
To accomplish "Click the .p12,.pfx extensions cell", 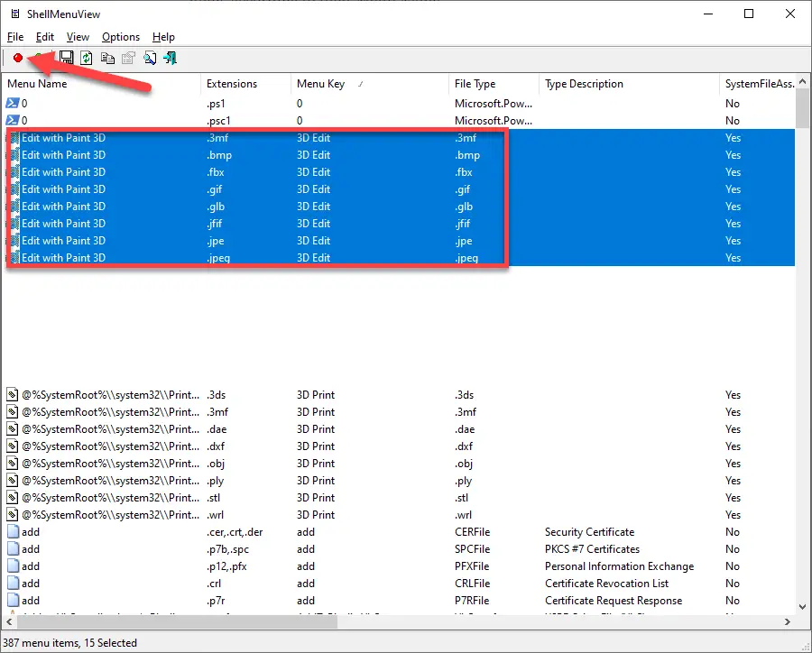I will click(x=226, y=566).
